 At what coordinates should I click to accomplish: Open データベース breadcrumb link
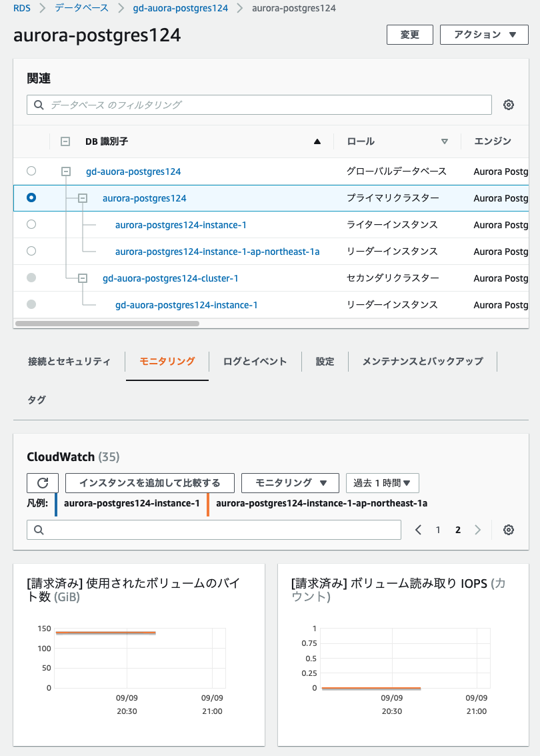click(x=81, y=8)
